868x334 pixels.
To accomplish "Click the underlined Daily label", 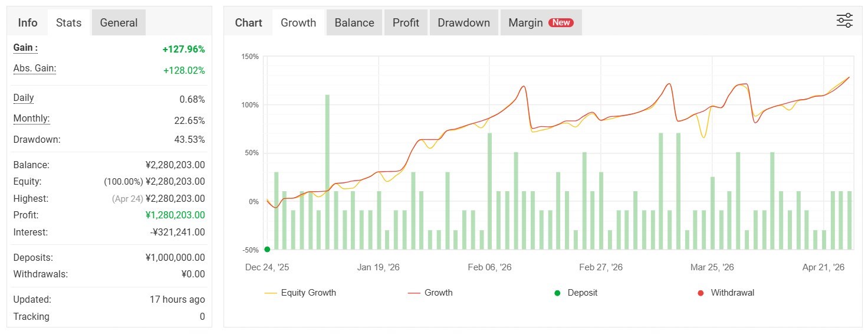I will tap(24, 98).
